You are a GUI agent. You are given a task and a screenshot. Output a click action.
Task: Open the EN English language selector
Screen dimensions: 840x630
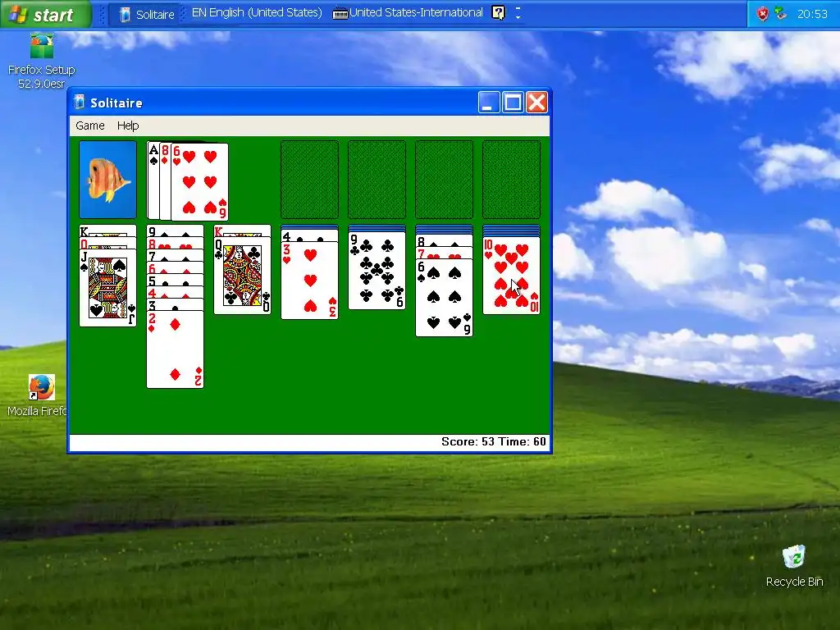(257, 13)
